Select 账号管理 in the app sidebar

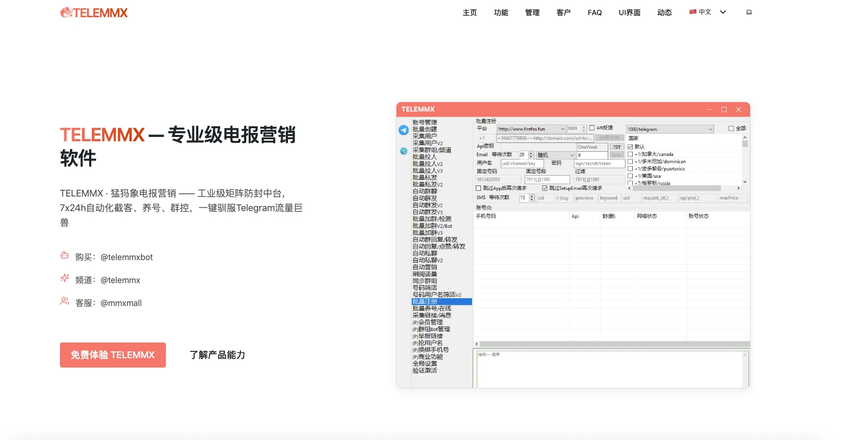(425, 123)
